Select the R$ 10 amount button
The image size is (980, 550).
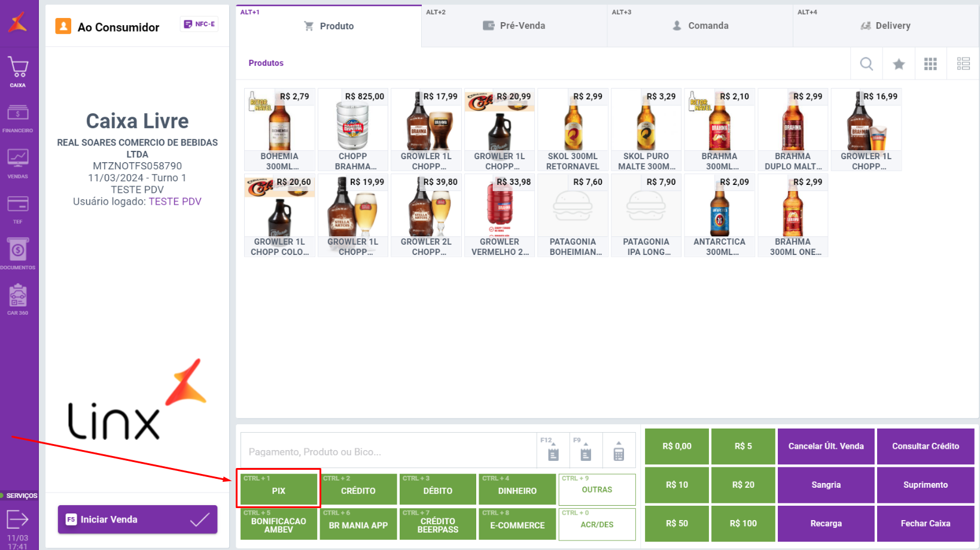coord(677,485)
